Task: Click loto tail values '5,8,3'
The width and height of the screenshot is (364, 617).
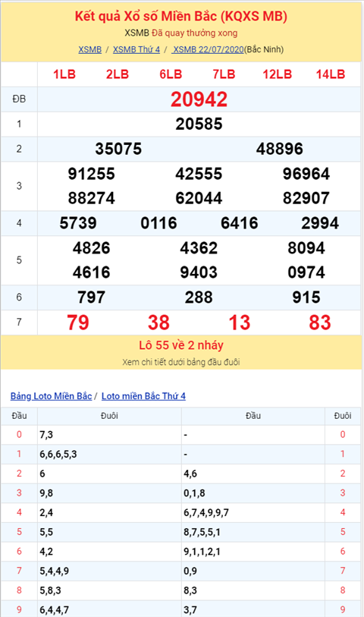Action: (50, 590)
